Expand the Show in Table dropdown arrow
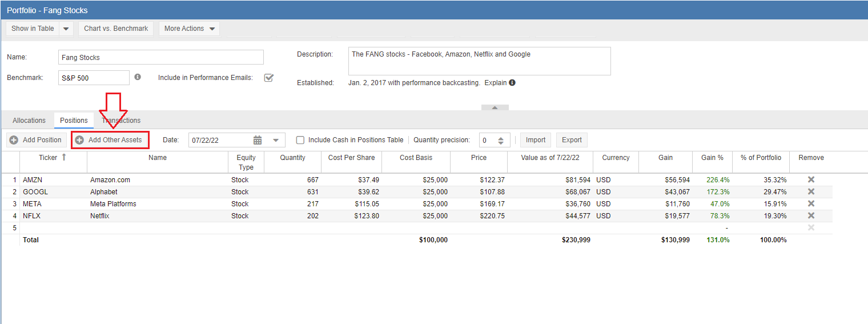Image resolution: width=868 pixels, height=324 pixels. [x=66, y=29]
